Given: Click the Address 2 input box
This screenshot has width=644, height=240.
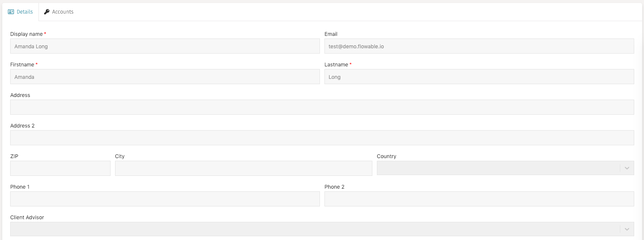Looking at the screenshot, I should (x=302, y=137).
